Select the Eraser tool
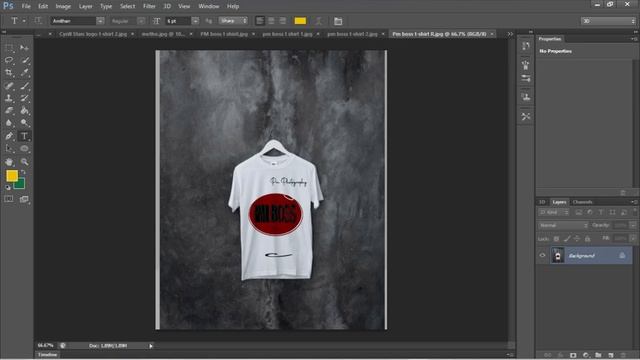 (x=9, y=110)
